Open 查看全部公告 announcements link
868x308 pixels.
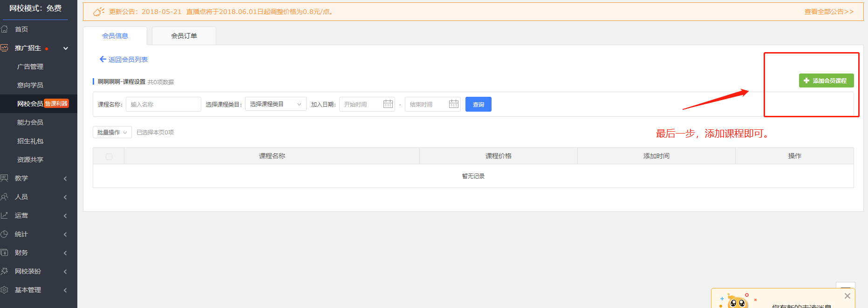click(x=829, y=12)
